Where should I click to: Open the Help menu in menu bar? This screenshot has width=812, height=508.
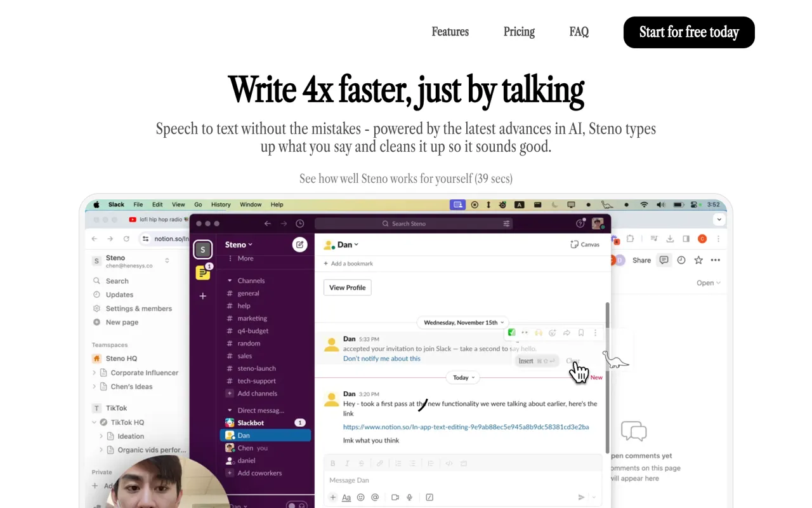tap(277, 204)
